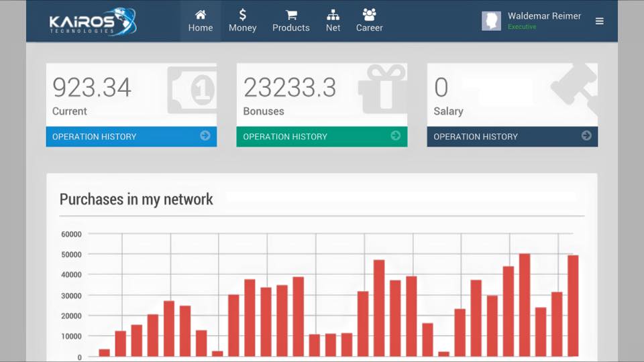Image resolution: width=644 pixels, height=362 pixels.
Task: Click the Kairos Technologies logo
Action: pyautogui.click(x=93, y=21)
